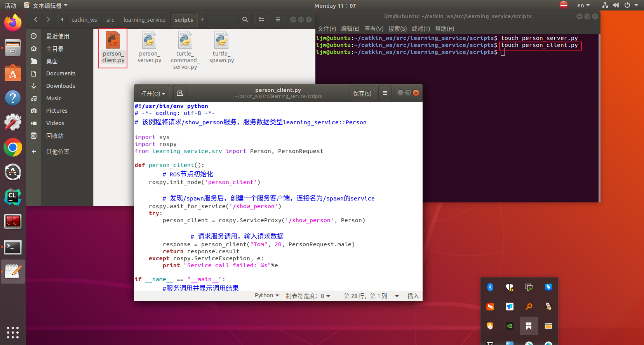Open the red split-terminal app in the dock
Screen dimensions: 644x345
click(13, 222)
